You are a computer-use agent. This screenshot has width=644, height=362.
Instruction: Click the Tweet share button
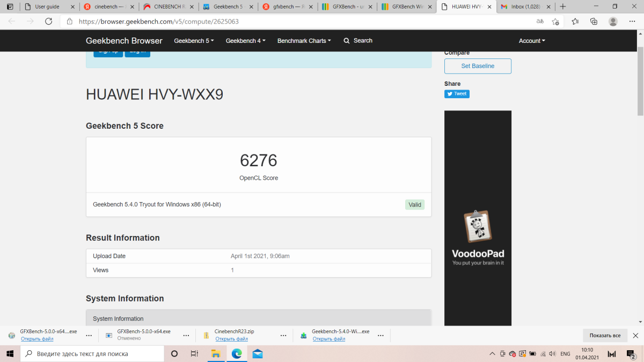tap(457, 94)
